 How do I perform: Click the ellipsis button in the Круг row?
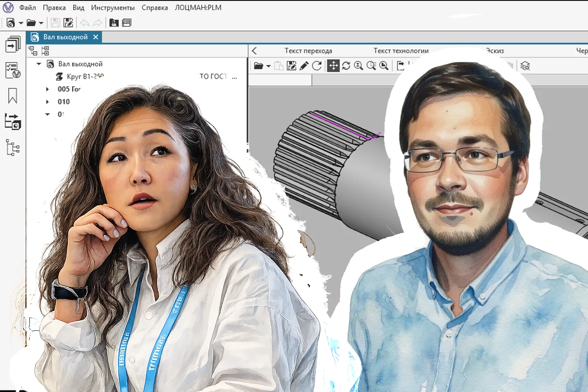pos(234,77)
